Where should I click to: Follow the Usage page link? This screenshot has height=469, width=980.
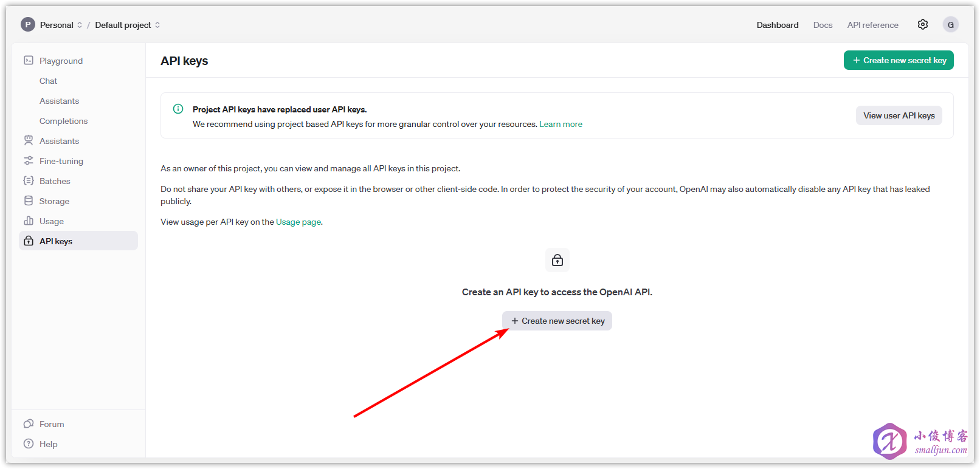click(x=298, y=222)
